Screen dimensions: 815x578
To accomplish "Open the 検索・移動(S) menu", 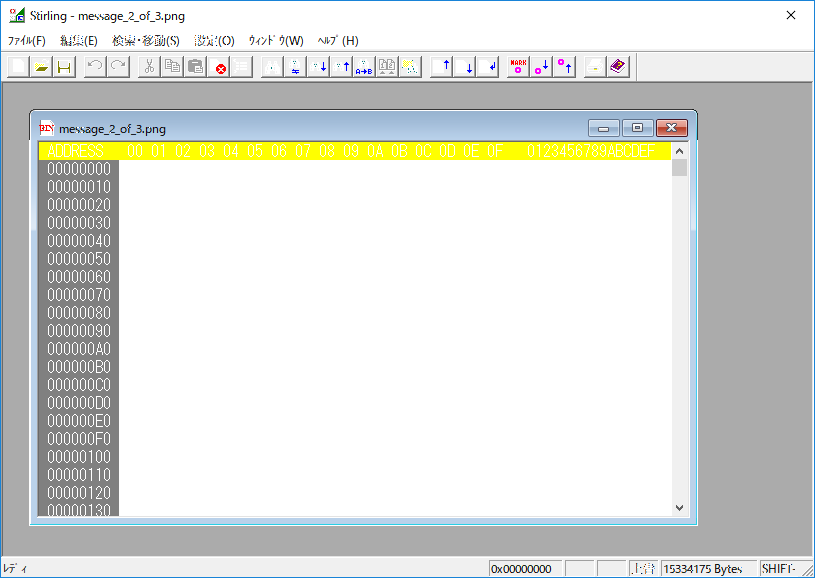I will (x=146, y=41).
